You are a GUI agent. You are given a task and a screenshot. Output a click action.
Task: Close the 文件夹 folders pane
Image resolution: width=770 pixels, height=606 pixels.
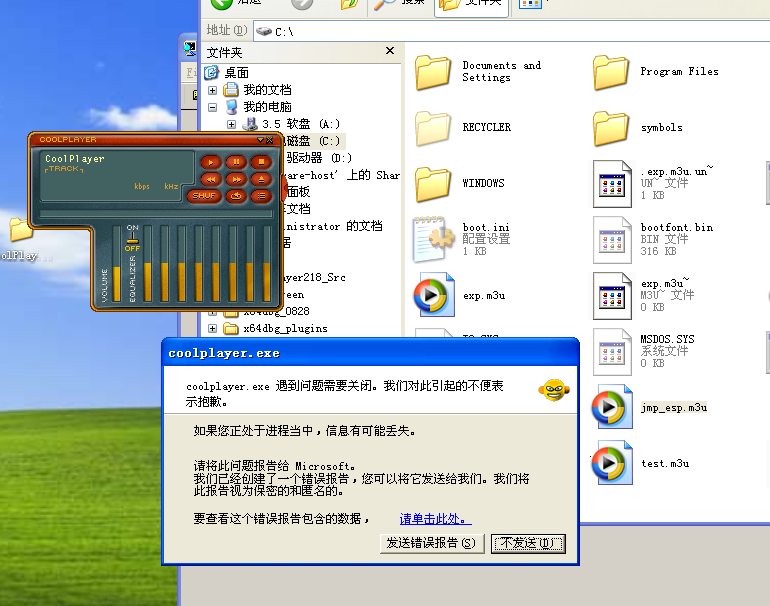tap(390, 51)
